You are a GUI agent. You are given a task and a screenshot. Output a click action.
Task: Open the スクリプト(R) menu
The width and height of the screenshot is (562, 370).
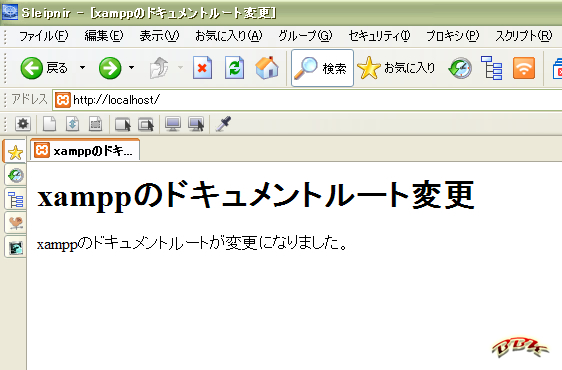point(524,36)
